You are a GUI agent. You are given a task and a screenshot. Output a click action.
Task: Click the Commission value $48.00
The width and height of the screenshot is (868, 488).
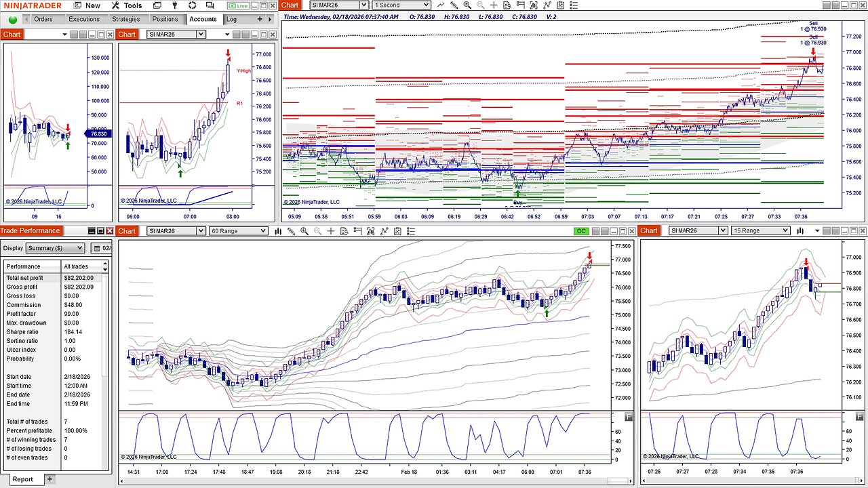click(72, 305)
